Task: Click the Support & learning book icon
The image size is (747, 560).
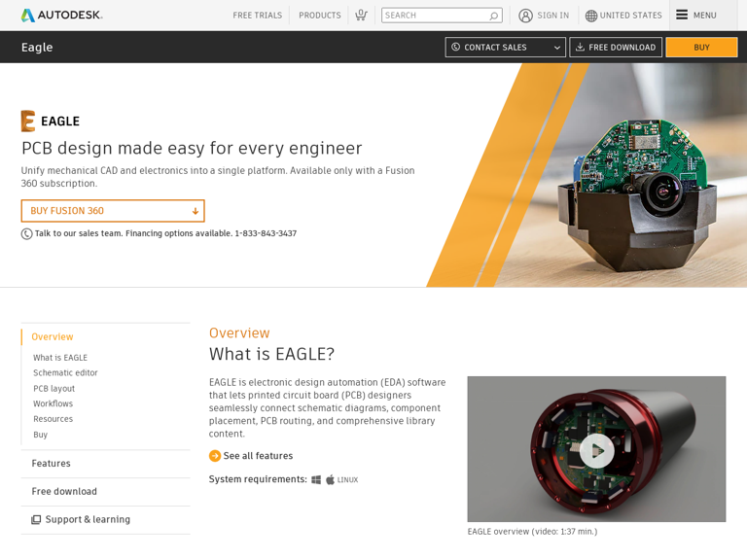Action: point(36,519)
